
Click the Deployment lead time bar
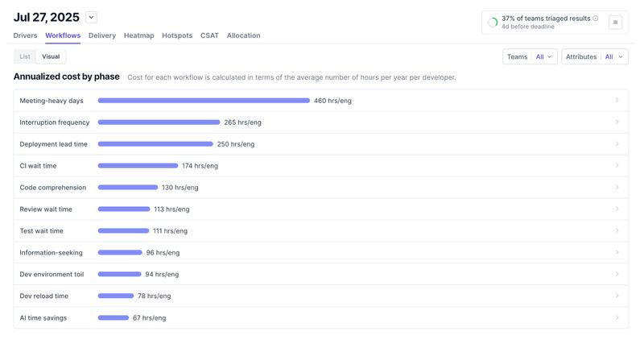(155, 144)
